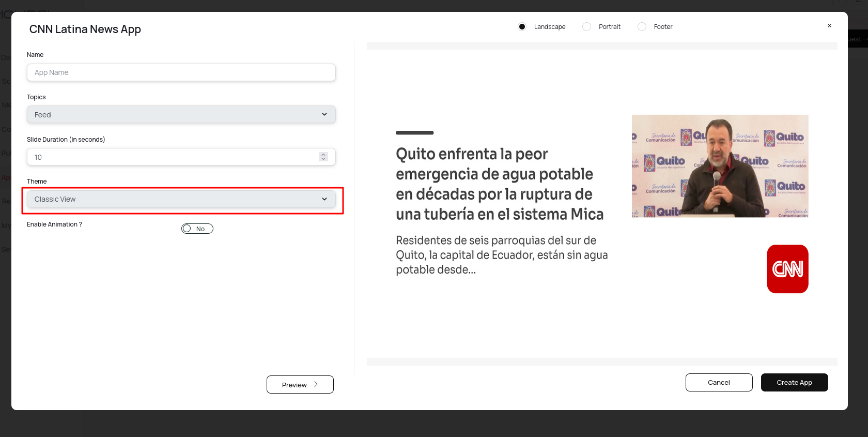Click the headline 'Quito enfrenta la peor emergencia'
The height and width of the screenshot is (437, 868).
coord(500,184)
